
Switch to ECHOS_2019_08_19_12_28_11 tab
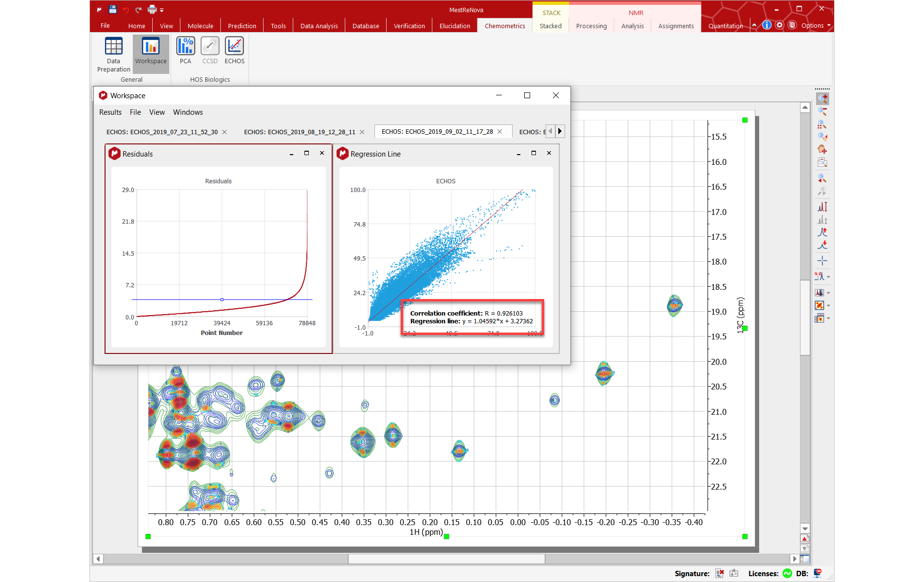pos(299,132)
